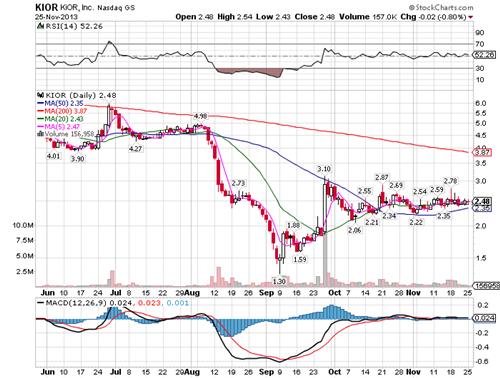Click the 'Nasdaq GS' exchange label
500x378 pixels.
116,8
